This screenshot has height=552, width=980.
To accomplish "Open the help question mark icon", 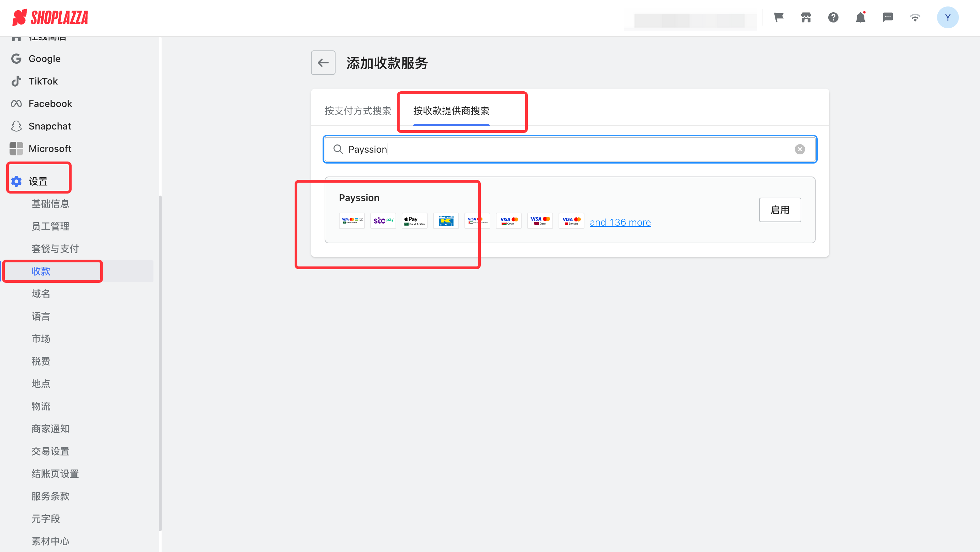I will [833, 17].
